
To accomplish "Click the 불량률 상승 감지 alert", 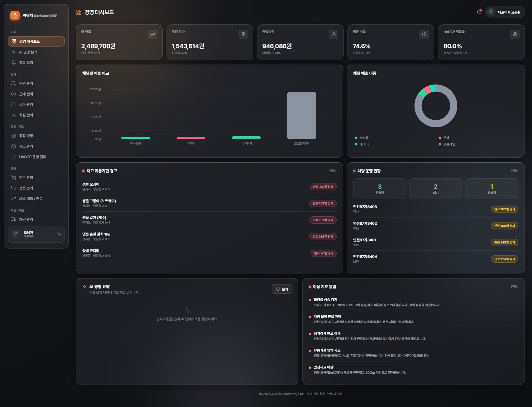I will coord(413,302).
